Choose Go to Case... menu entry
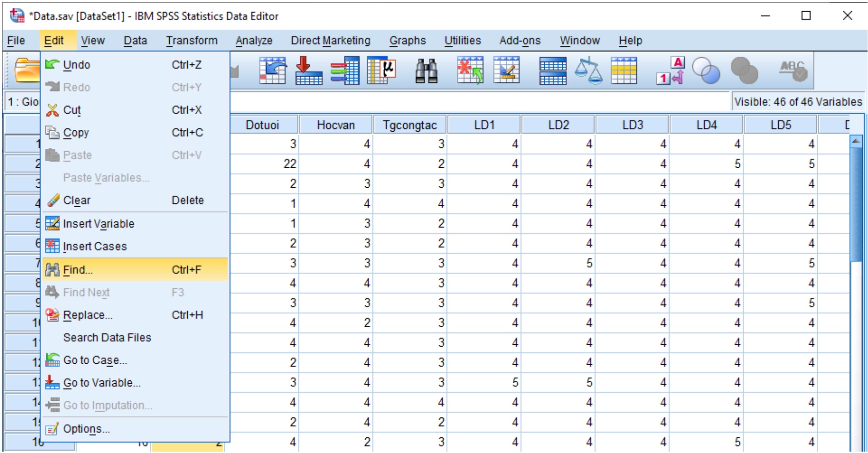The width and height of the screenshot is (868, 453). (x=136, y=361)
